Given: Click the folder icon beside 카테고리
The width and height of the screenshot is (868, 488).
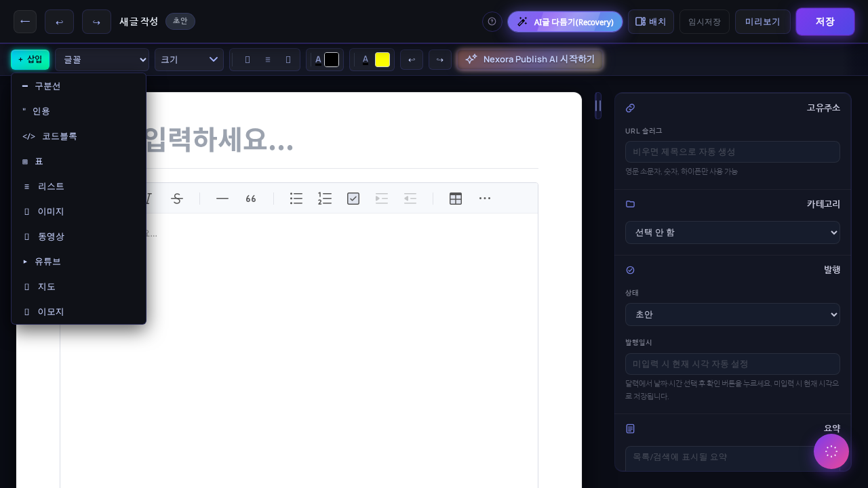Looking at the screenshot, I should 630,204.
